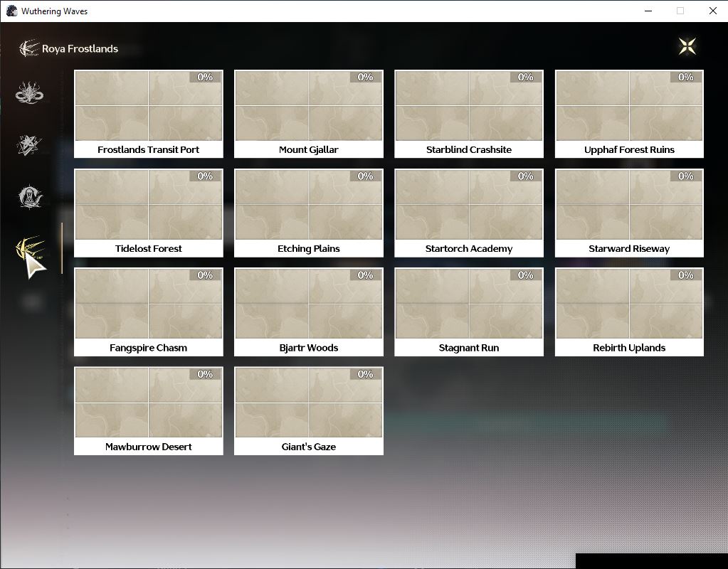The width and height of the screenshot is (728, 569).
Task: Select the first region emblem in sidebar
Action: coord(29,92)
